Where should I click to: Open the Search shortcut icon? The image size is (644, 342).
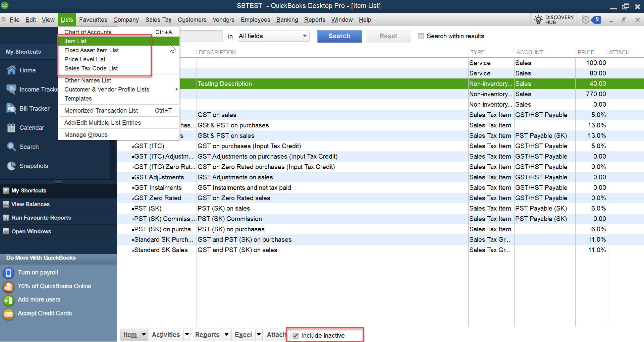pyautogui.click(x=11, y=147)
